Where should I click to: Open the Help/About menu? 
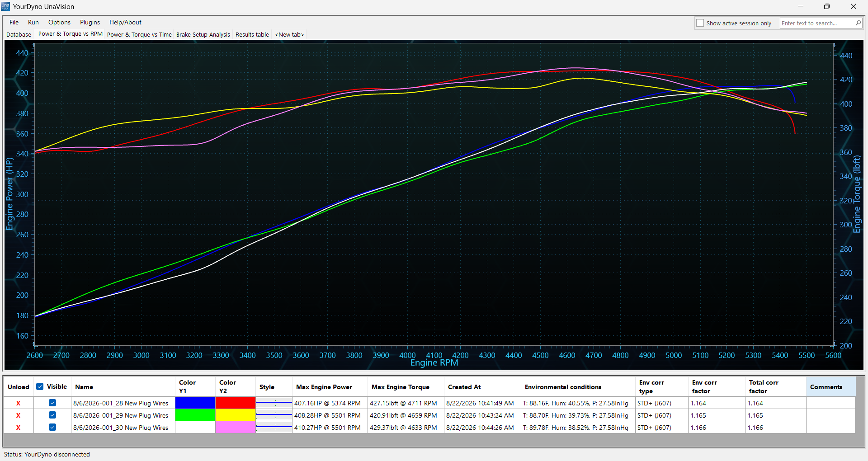pos(125,22)
